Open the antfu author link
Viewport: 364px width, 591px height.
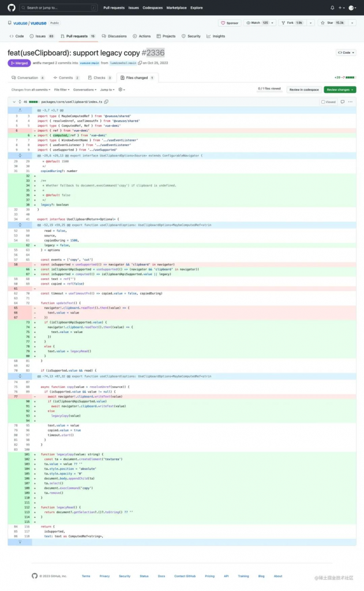(36, 63)
